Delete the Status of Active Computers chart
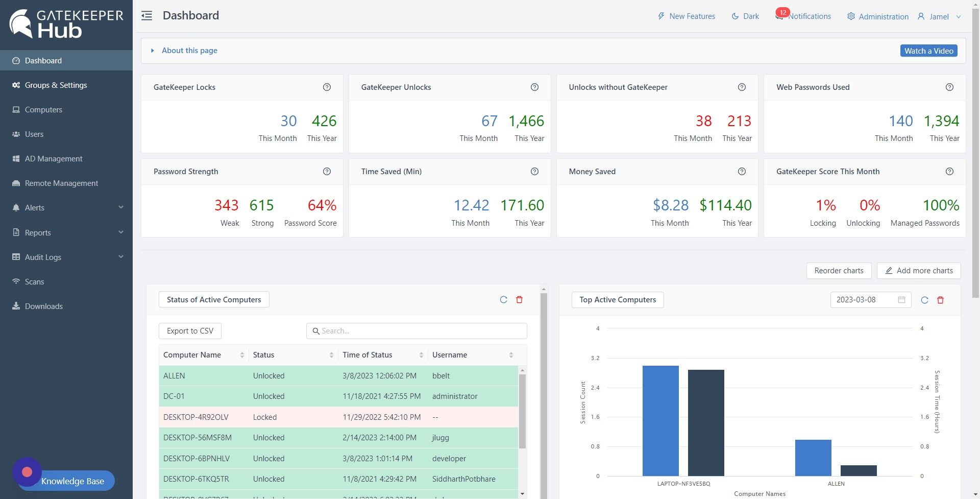The height and width of the screenshot is (499, 980). (x=519, y=300)
